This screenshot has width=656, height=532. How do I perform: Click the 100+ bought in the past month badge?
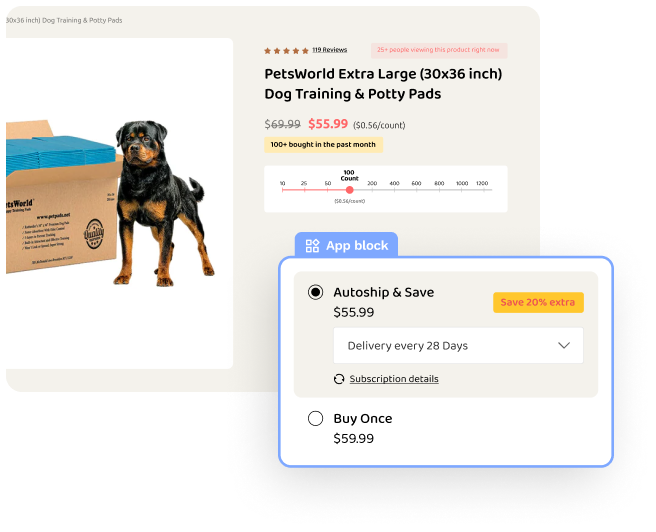(x=323, y=145)
